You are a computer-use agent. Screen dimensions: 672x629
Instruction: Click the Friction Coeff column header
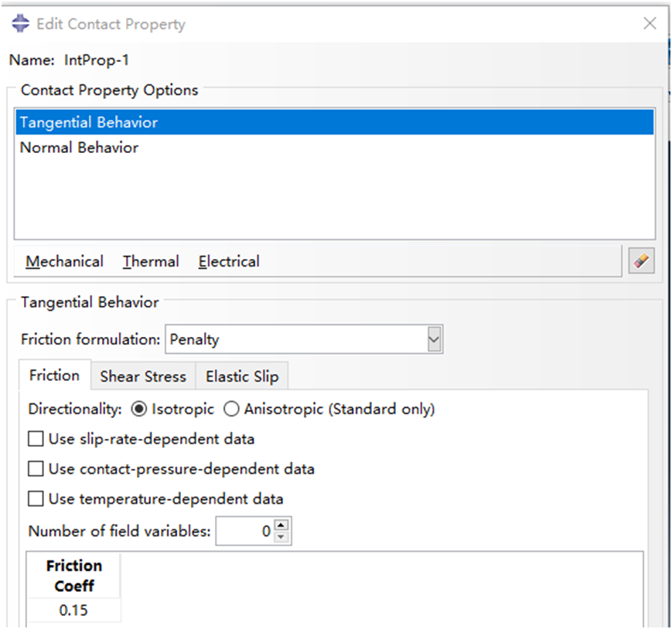click(73, 576)
